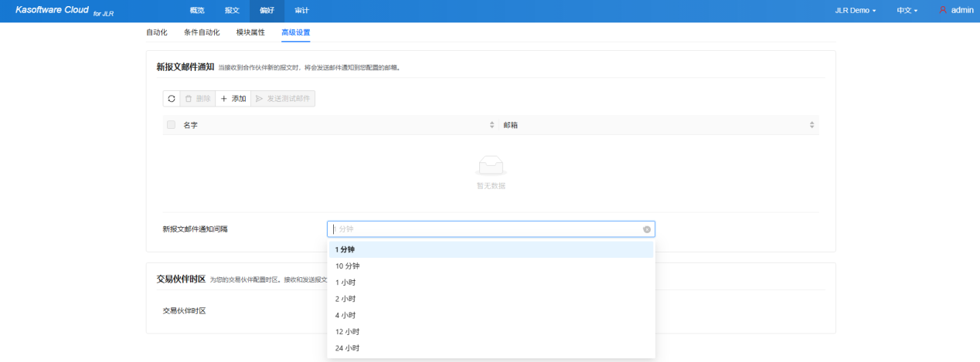Switch to the 条件自动化 tab
The image size is (980, 362).
[202, 32]
